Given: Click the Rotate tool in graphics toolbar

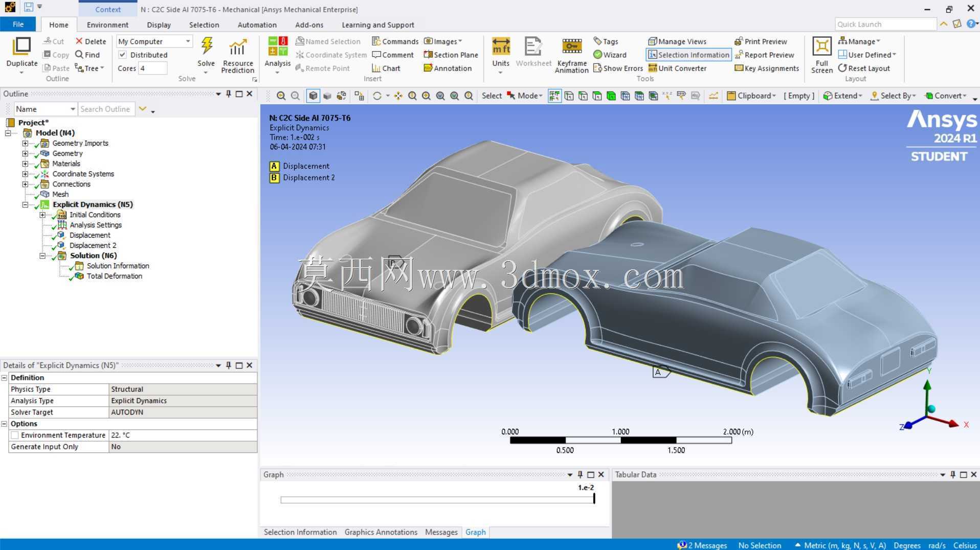Looking at the screenshot, I should [377, 96].
